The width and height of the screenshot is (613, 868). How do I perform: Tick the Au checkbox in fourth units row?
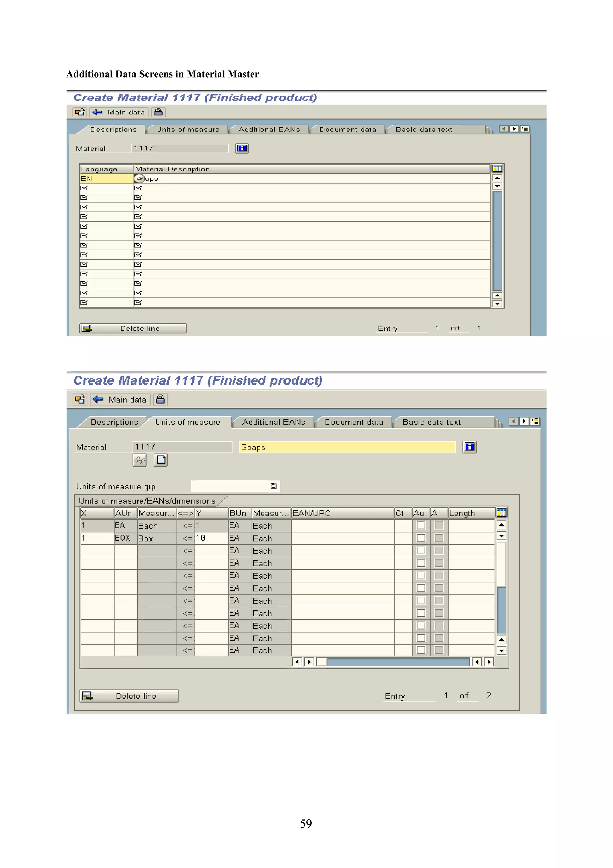coord(421,563)
